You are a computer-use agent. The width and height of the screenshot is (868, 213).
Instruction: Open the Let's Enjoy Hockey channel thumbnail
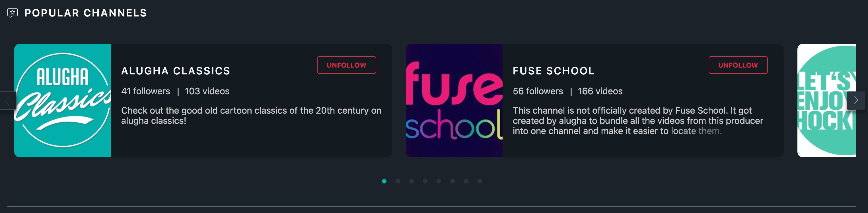(x=826, y=100)
